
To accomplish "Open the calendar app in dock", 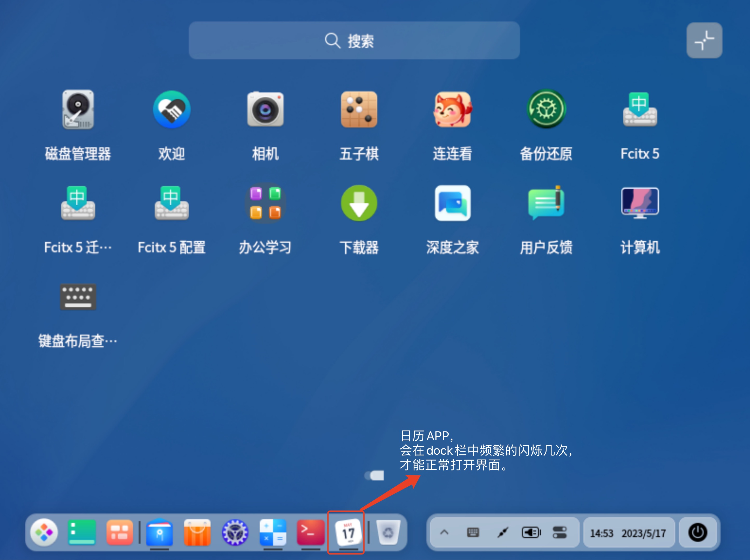I will (x=348, y=532).
